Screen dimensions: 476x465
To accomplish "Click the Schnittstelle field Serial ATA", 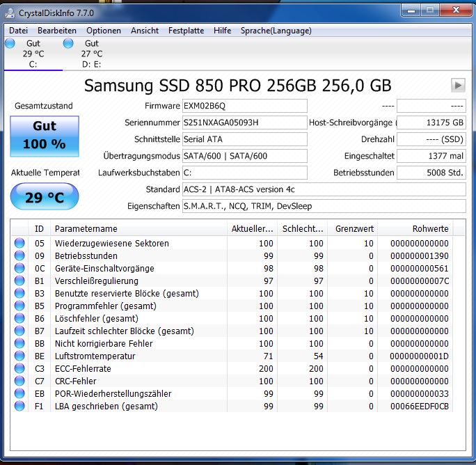I will click(245, 139).
